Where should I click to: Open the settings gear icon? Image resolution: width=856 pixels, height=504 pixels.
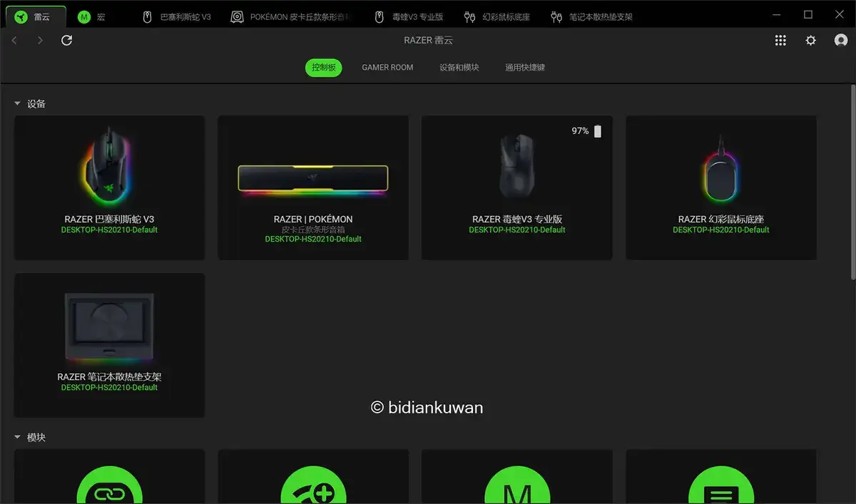811,41
